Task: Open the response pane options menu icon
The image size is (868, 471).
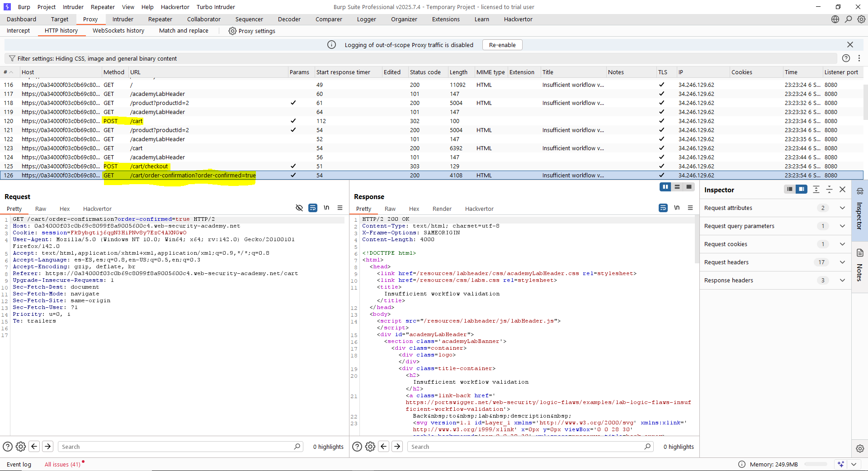Action: tap(690, 208)
